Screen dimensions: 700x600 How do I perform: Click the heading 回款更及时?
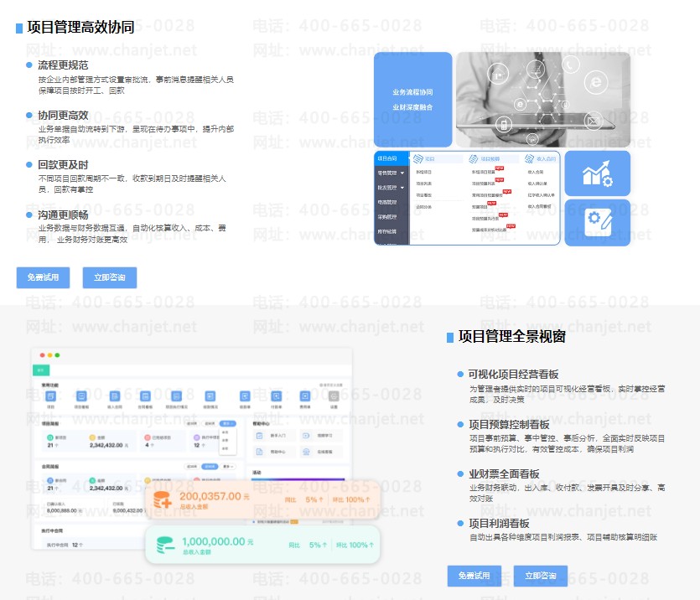coord(63,164)
